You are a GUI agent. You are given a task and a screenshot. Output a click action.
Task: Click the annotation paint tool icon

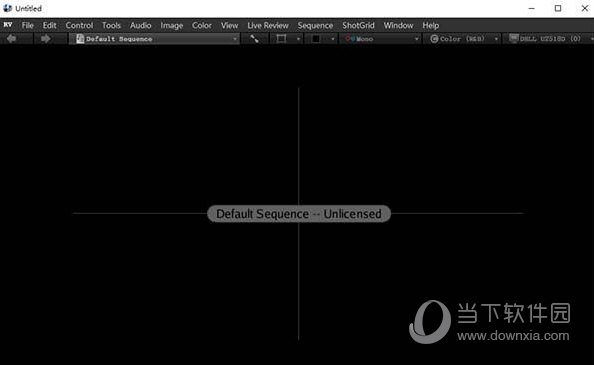[x=255, y=39]
